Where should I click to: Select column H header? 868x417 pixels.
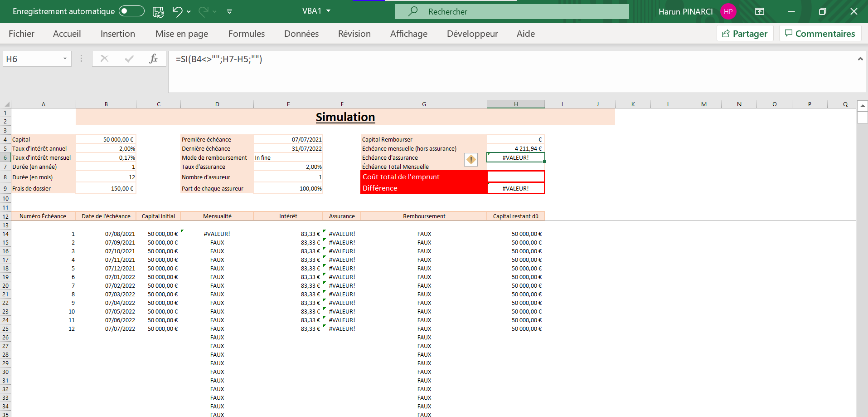pyautogui.click(x=516, y=104)
